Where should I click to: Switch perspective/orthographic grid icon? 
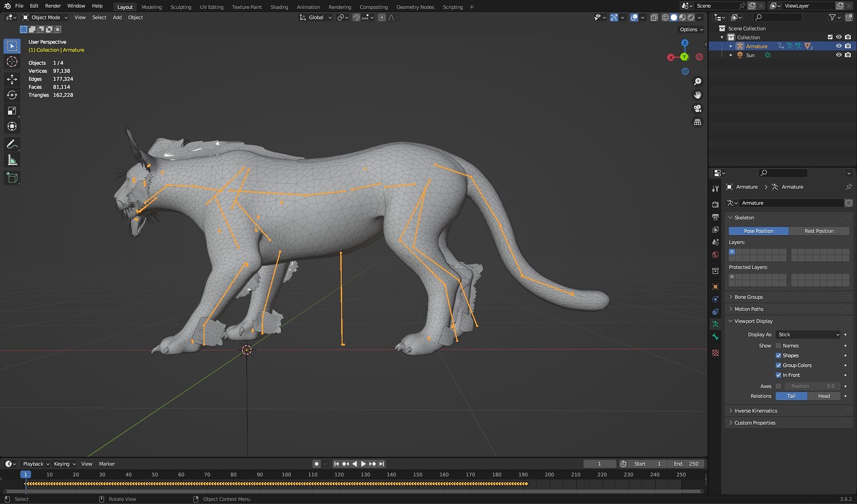[x=698, y=122]
